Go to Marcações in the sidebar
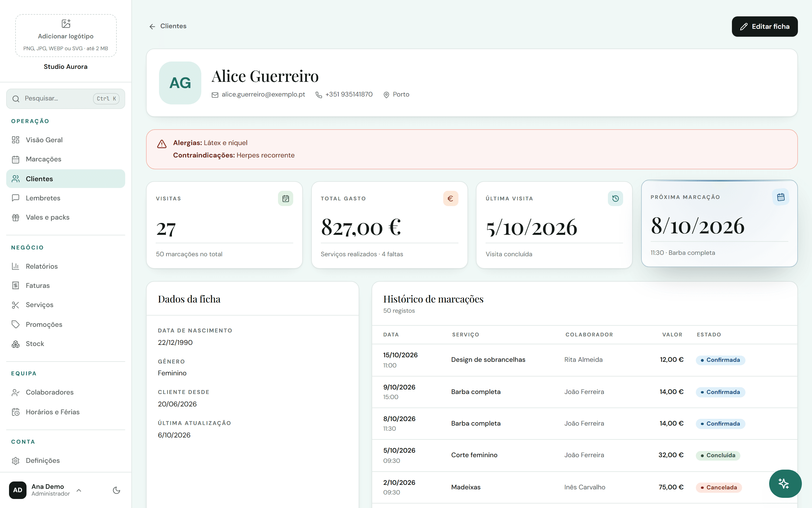This screenshot has height=508, width=812. (x=65, y=159)
